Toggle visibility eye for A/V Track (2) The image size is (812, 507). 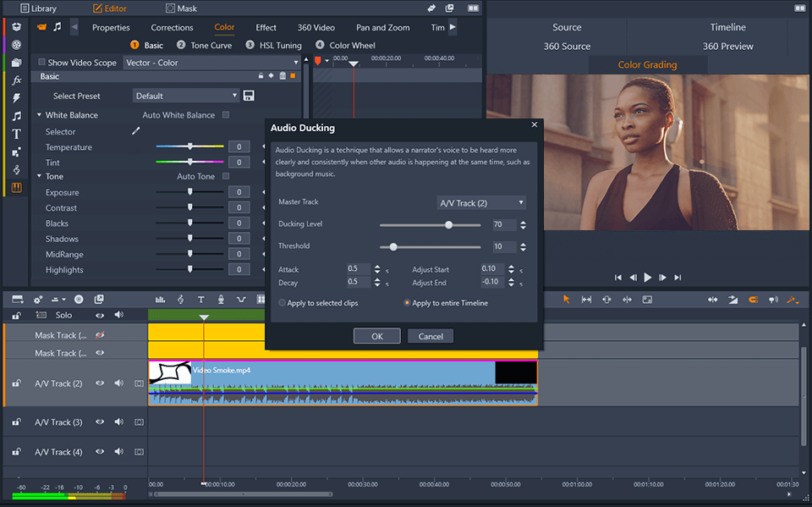pos(100,383)
